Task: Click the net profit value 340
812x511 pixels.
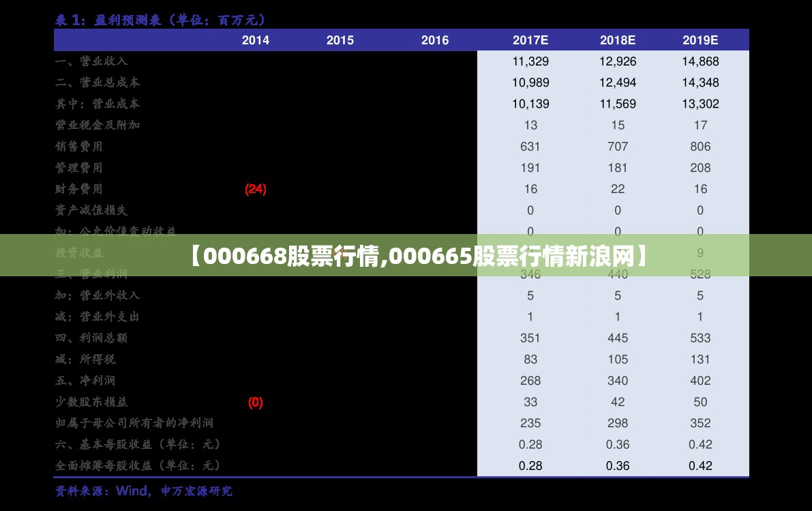Action: coord(617,380)
